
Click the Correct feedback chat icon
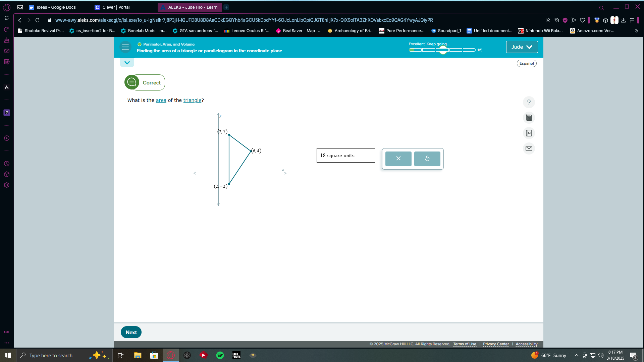pos(132,82)
